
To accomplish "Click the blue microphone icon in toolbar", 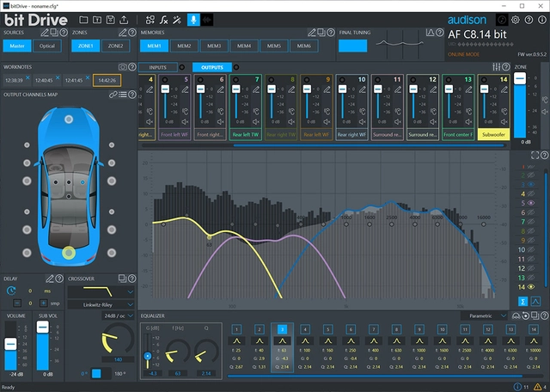I will click(193, 19).
